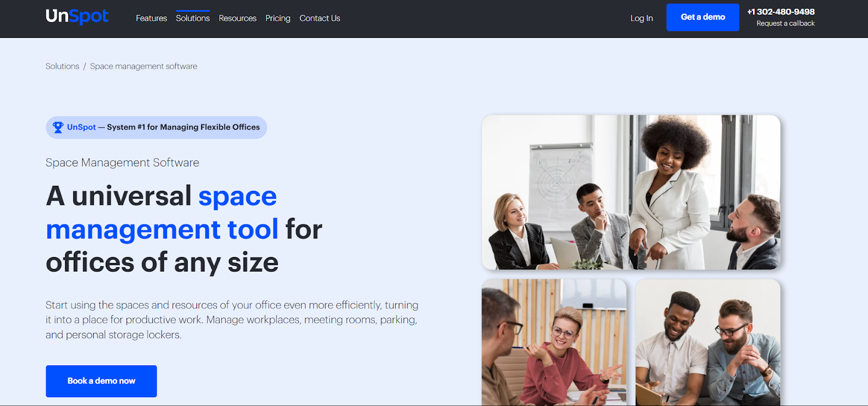868x406 pixels.
Task: Click the trophy icon in the badge
Action: point(58,127)
